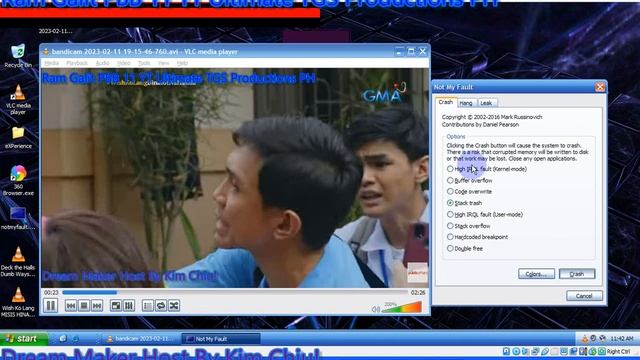640x360 pixels.
Task: Adjust the VLC volume slider
Action: [402, 307]
